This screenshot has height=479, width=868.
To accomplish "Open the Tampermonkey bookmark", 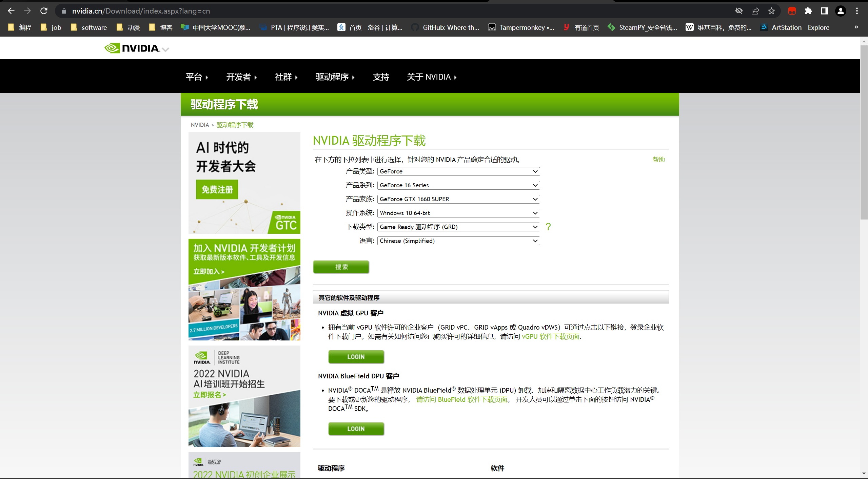I will 521,27.
